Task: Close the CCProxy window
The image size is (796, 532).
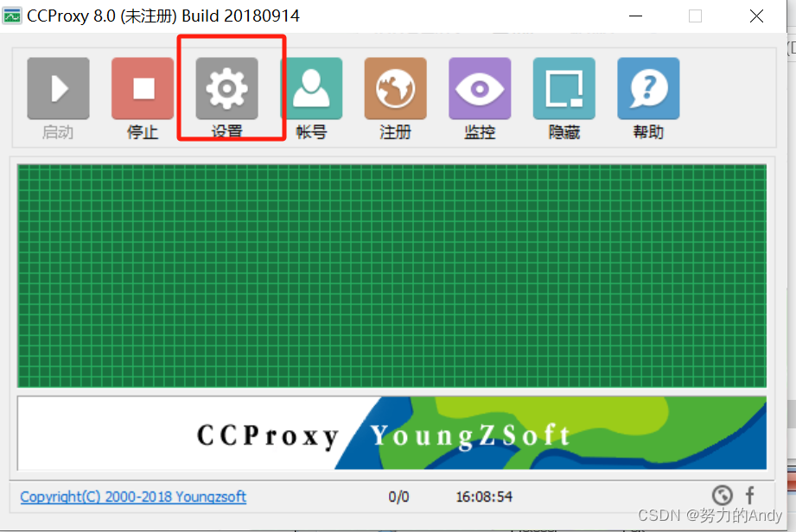Action: coord(756,16)
